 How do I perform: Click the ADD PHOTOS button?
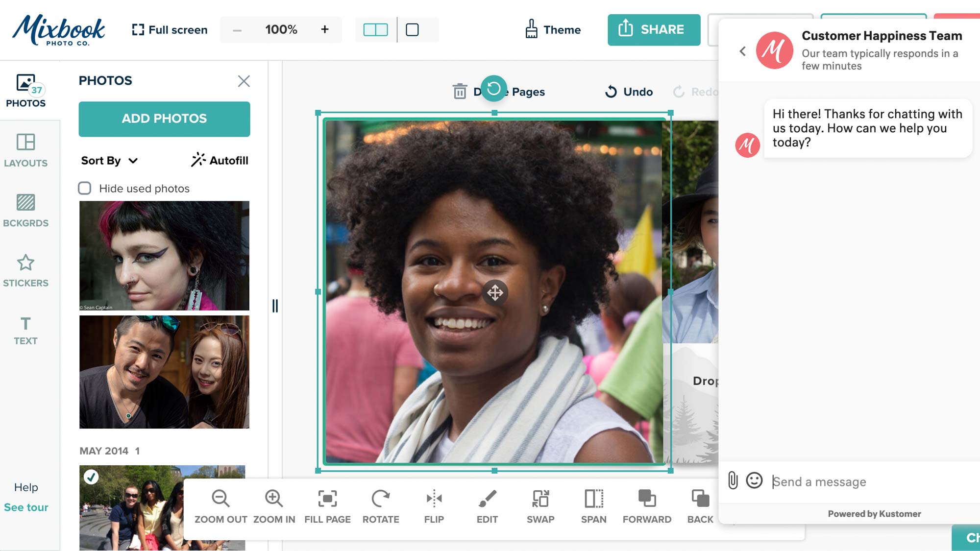[x=164, y=119]
